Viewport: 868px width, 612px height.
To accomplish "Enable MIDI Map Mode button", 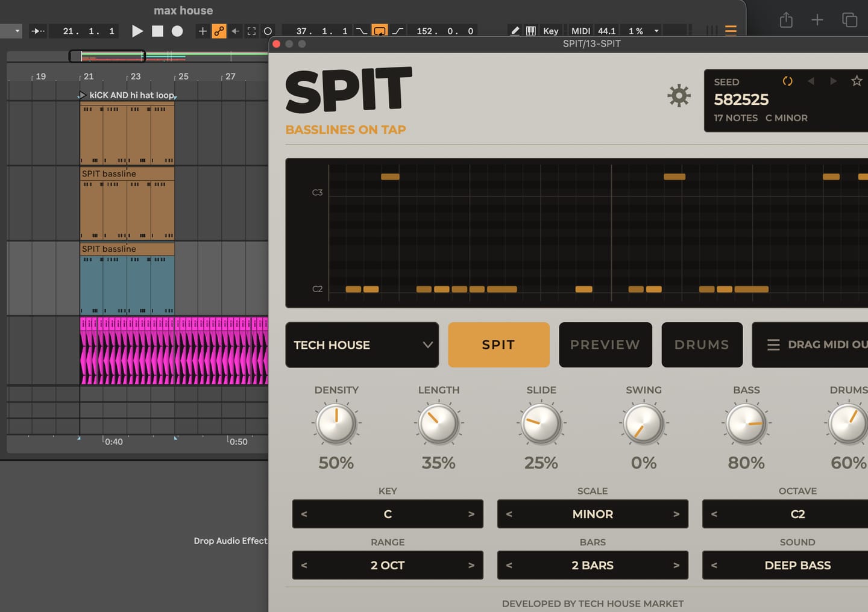I will [x=580, y=31].
